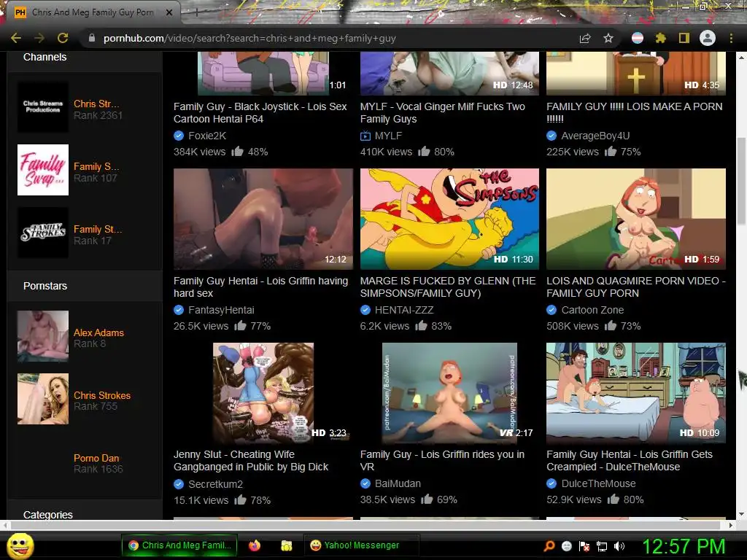Click the thumbs-up icon next to 69%

(x=427, y=499)
